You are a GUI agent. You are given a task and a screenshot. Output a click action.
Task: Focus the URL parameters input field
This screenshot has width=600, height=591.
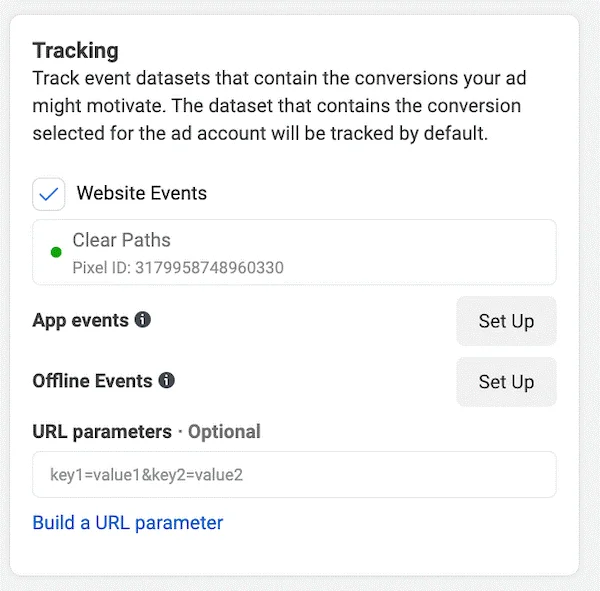tap(294, 475)
